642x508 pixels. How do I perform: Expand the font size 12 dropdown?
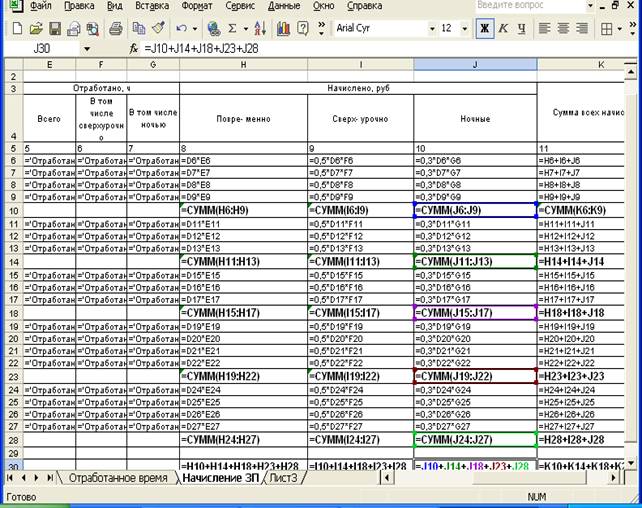pyautogui.click(x=466, y=29)
